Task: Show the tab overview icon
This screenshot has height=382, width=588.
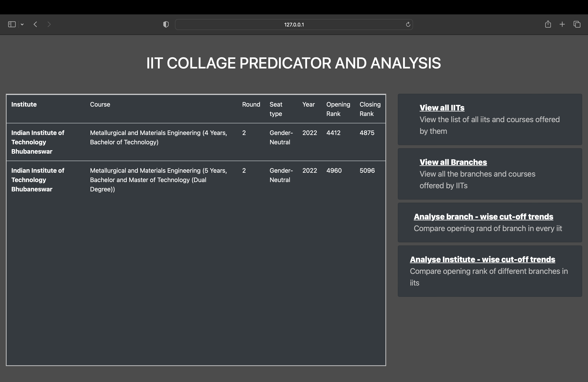Action: tap(577, 24)
